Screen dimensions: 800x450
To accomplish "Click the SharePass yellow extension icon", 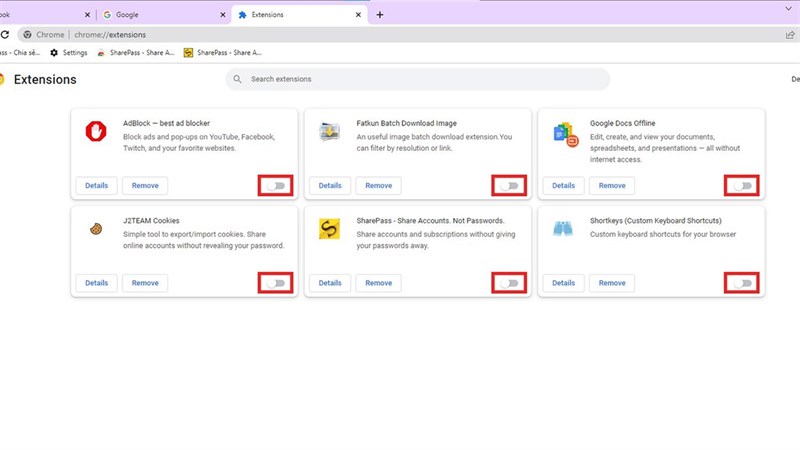I will (329, 229).
